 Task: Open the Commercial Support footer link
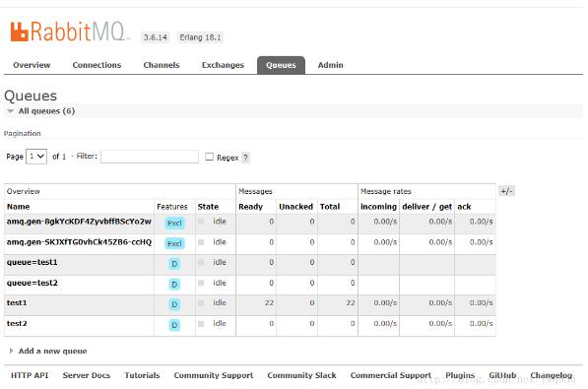(390, 375)
